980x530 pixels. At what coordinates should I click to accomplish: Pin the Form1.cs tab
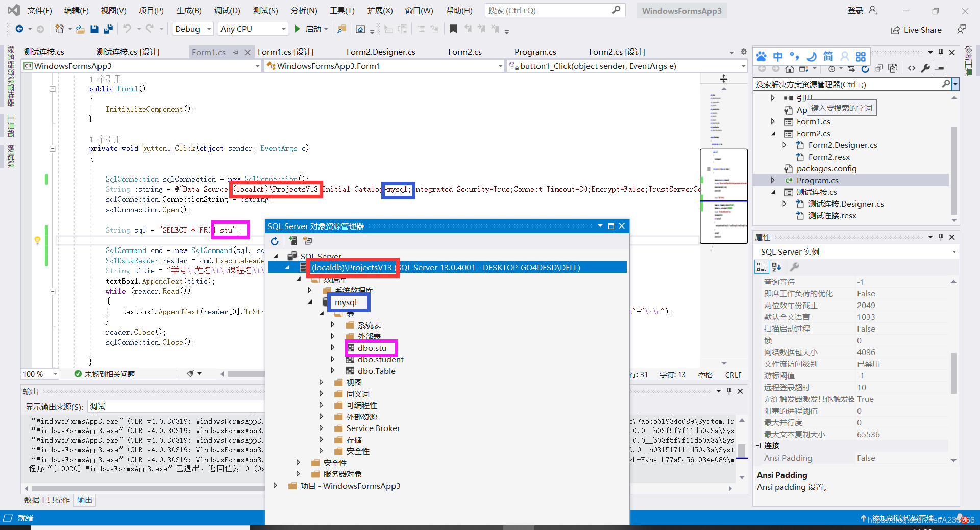click(x=235, y=52)
